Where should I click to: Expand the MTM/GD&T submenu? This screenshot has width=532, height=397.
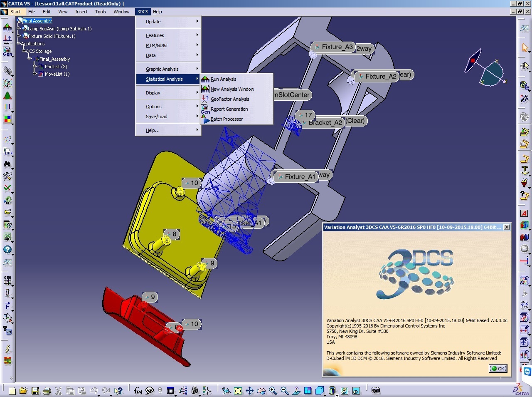point(168,45)
